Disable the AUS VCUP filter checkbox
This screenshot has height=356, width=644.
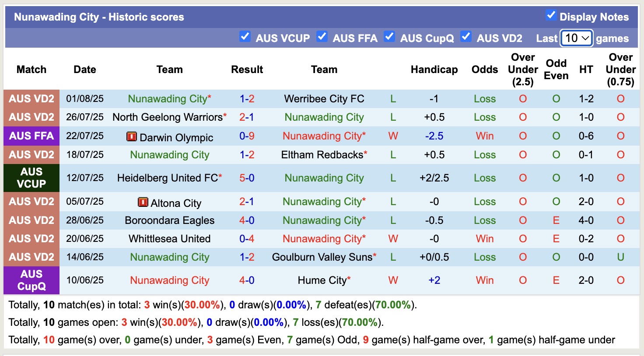pyautogui.click(x=245, y=37)
